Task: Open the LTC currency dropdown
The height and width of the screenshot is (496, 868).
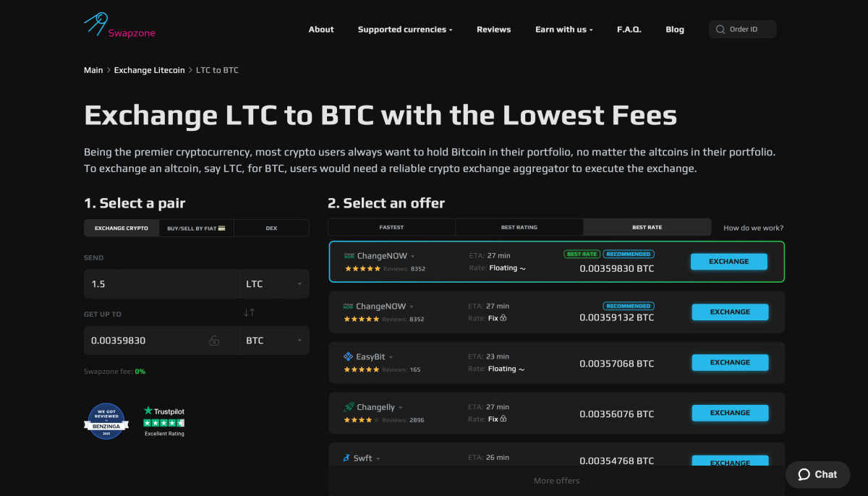Action: coord(273,283)
